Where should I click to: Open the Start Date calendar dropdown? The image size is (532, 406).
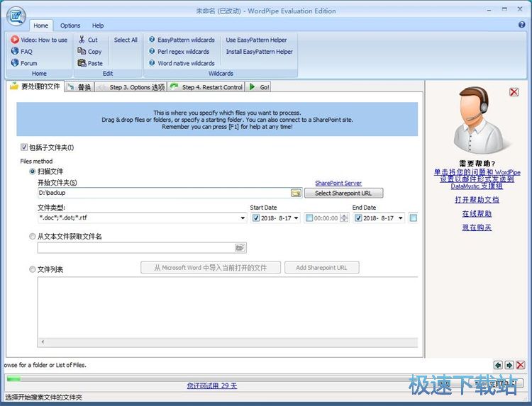pyautogui.click(x=297, y=218)
